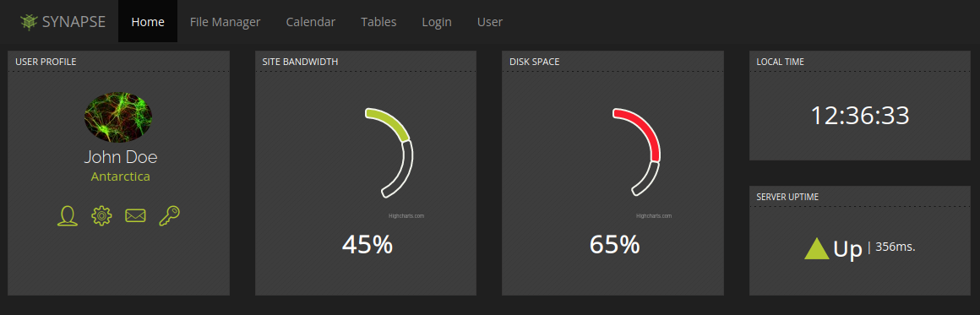Navigate to the Login page
This screenshot has width=980, height=315.
coord(437,21)
